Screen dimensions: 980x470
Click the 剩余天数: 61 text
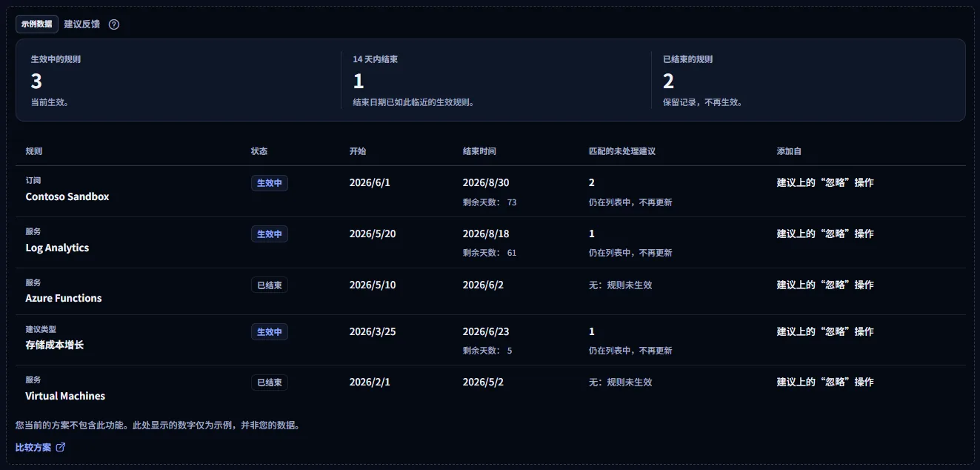click(490, 253)
